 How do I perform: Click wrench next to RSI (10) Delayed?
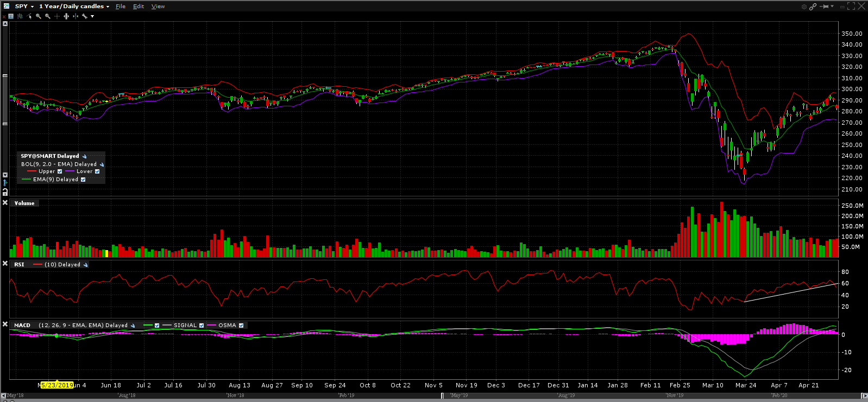pos(85,265)
